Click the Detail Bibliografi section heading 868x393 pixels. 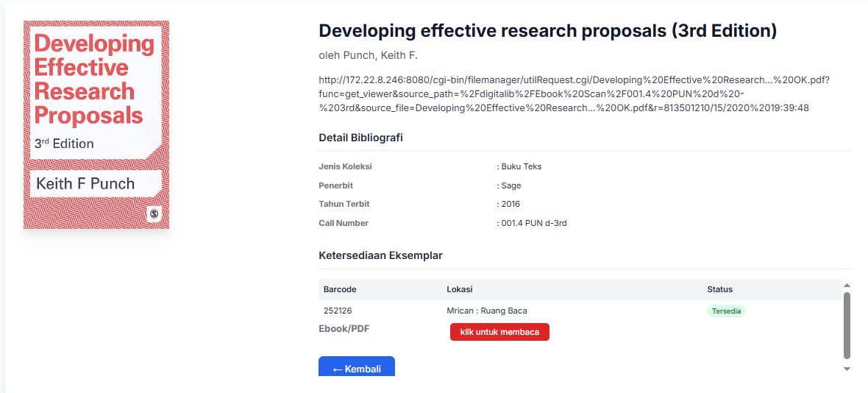[x=360, y=138]
